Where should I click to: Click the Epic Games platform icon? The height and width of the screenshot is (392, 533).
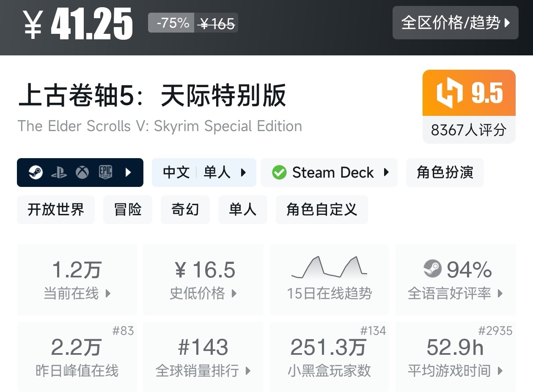tap(105, 173)
